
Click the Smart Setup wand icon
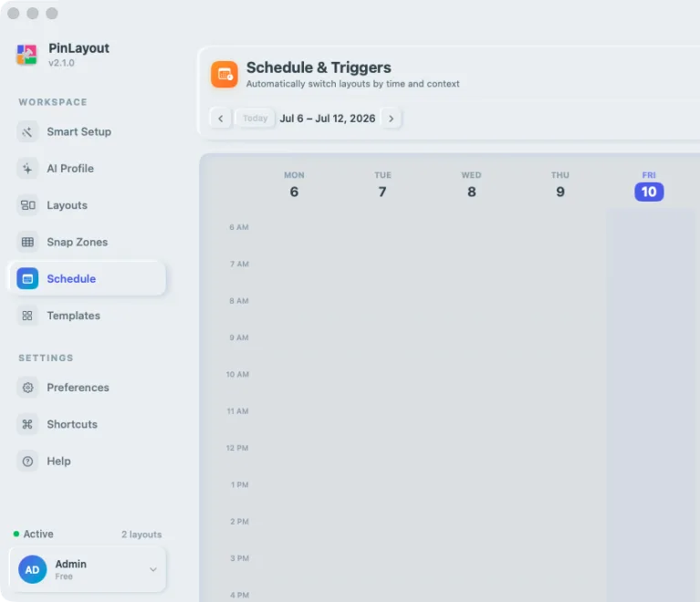pos(27,131)
